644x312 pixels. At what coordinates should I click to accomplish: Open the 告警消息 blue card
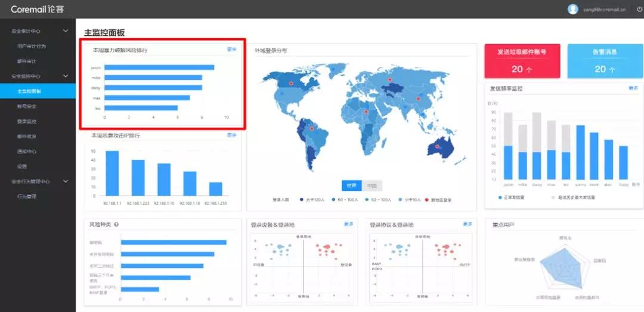[x=605, y=61]
